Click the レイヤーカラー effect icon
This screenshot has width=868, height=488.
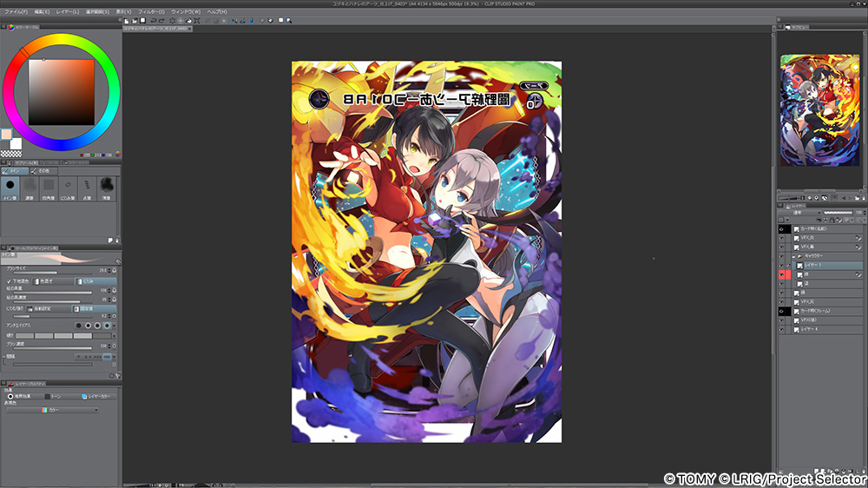[84, 397]
